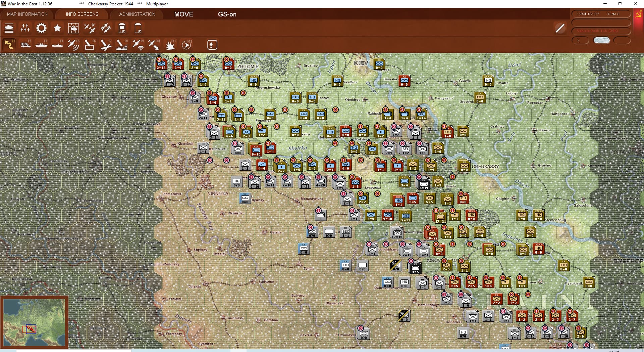Select the gold 6=6 unit counter
Screen dimensions: 644x352
(229, 132)
